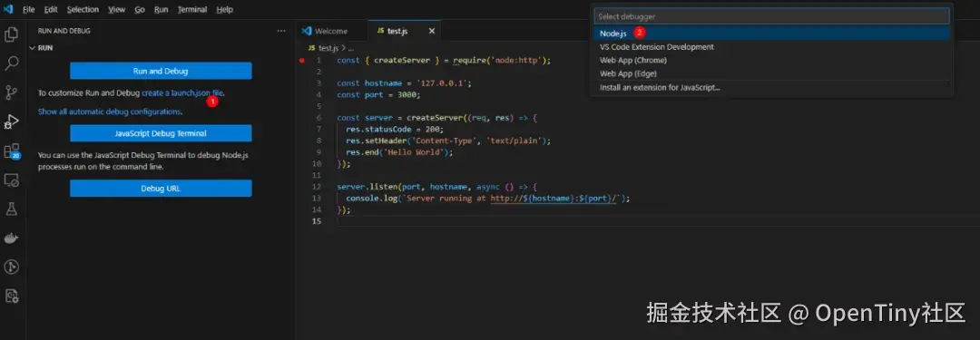
Task: Open the Search view icon
Action: pos(11,63)
